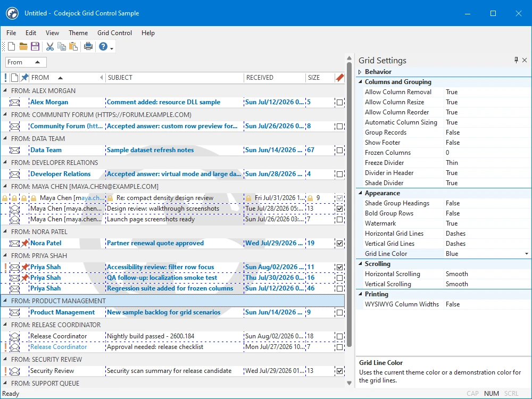Click the document icon column header
Screen dimensions: 532x399
pyautogui.click(x=14, y=78)
